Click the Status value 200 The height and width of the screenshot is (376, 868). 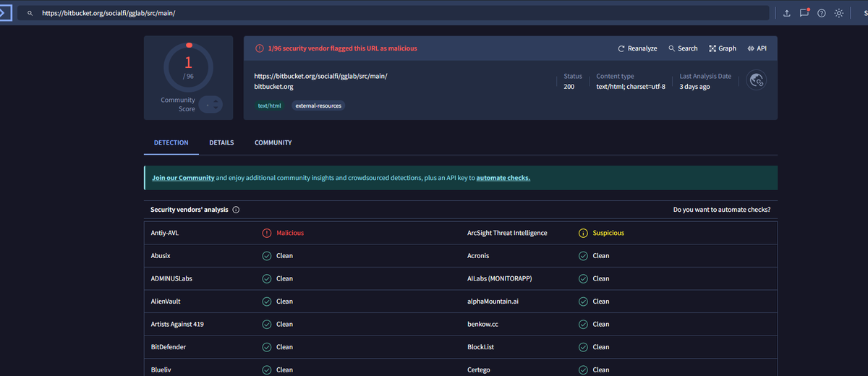click(569, 87)
